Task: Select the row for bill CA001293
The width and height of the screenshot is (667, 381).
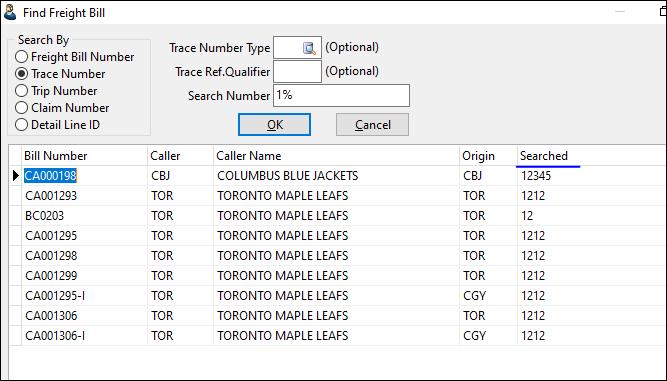Action: click(338, 196)
